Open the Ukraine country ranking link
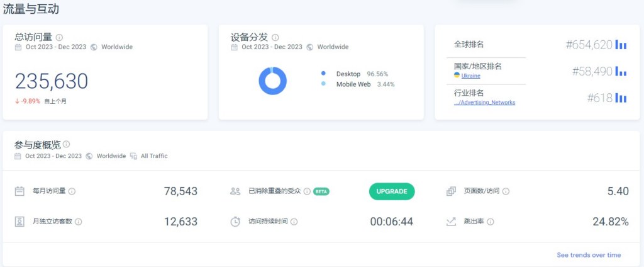The width and height of the screenshot is (644, 267). click(x=470, y=76)
